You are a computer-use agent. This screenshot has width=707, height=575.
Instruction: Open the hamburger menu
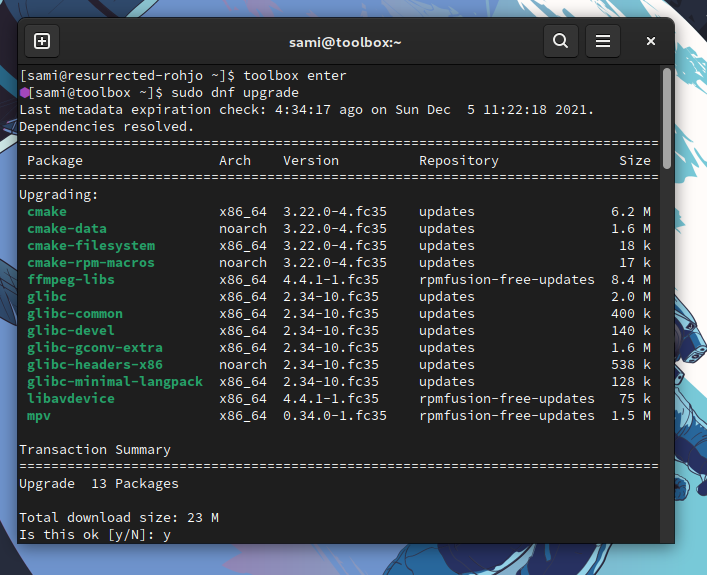pos(603,41)
